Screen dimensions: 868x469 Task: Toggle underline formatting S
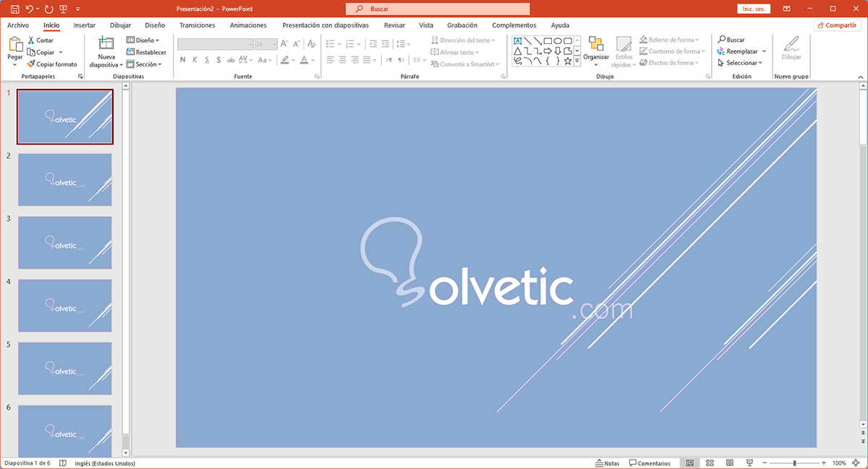coord(207,59)
